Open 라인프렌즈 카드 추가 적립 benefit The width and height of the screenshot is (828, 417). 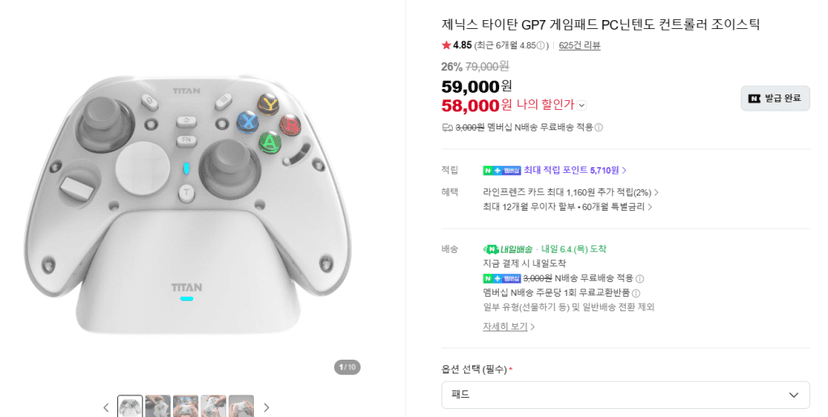(x=570, y=193)
